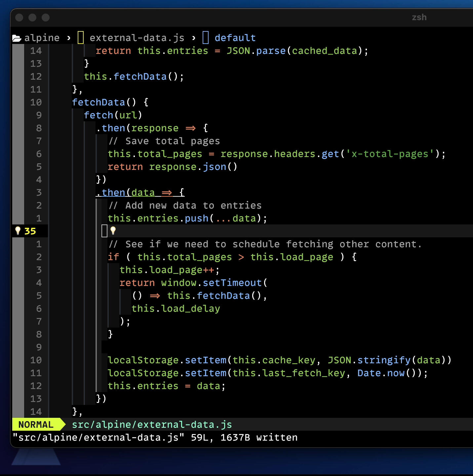Expand the chevron before the default symbol
The height and width of the screenshot is (476, 473).
(x=193, y=37)
